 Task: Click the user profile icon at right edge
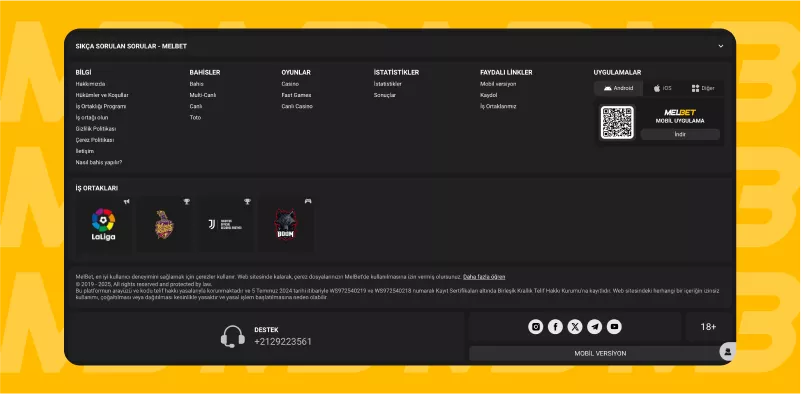(x=727, y=352)
